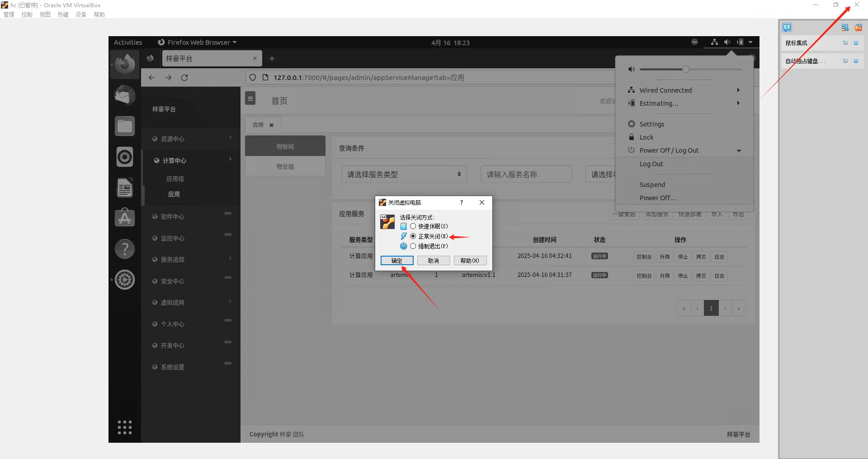Choose Log Out in system menu

[651, 164]
